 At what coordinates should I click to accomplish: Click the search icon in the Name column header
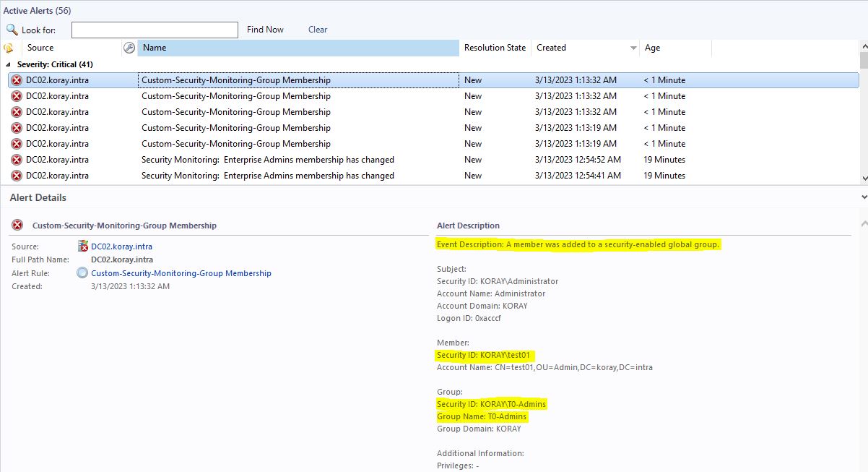tap(128, 47)
